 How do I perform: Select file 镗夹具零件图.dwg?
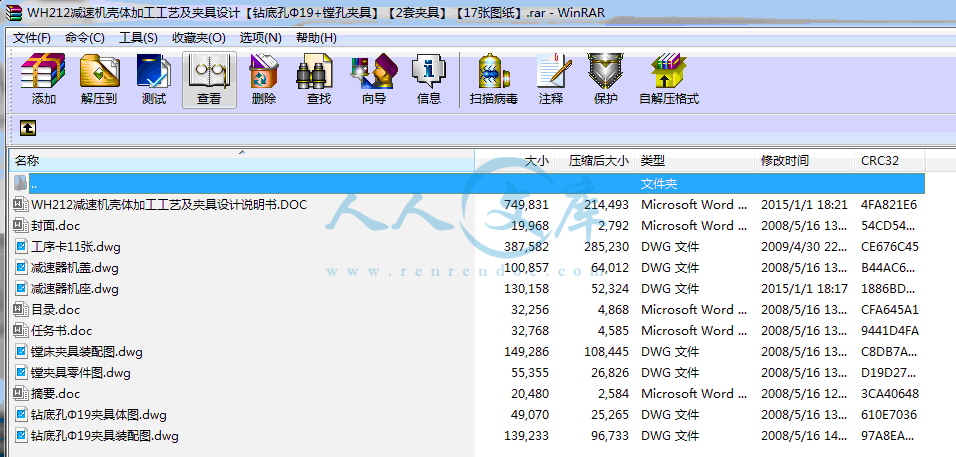80,373
